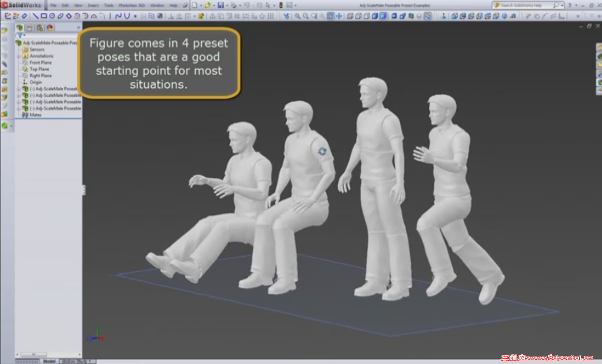Open the Insert menu
Image resolution: width=602 pixels, height=364 pixels.
(94, 6)
